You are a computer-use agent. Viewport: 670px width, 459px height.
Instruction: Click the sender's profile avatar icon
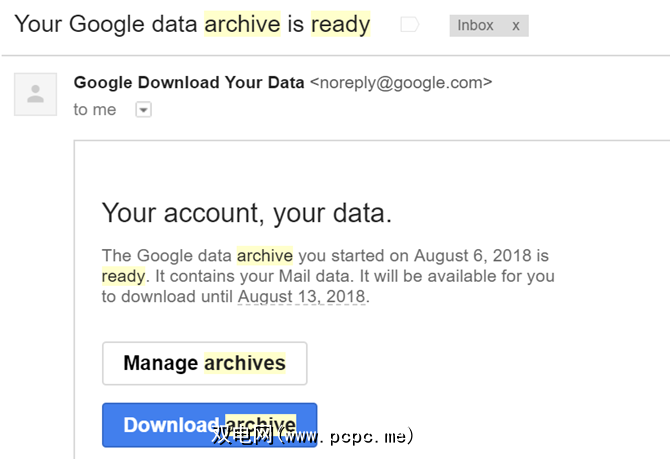click(x=35, y=94)
